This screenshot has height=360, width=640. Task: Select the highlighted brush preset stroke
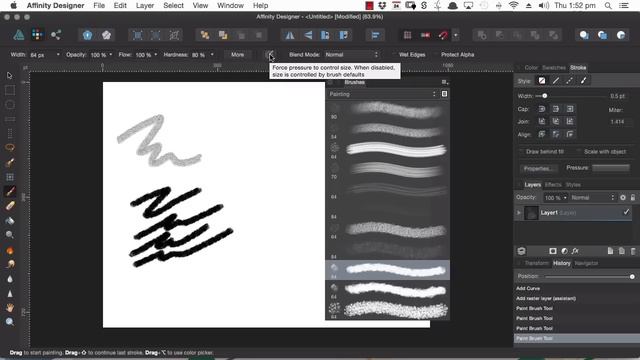pos(387,270)
